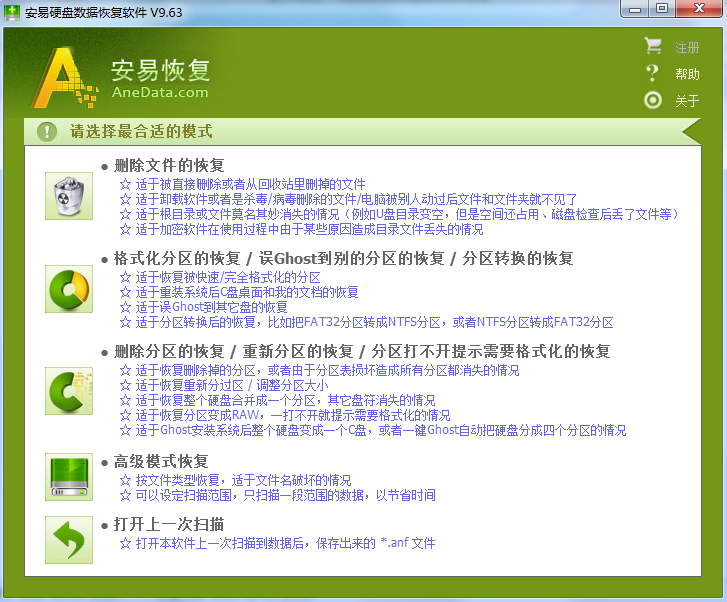The image size is (727, 602).
Task: Click 打开本软件上一次扫描到数据后 *.anf line
Action: (x=277, y=543)
